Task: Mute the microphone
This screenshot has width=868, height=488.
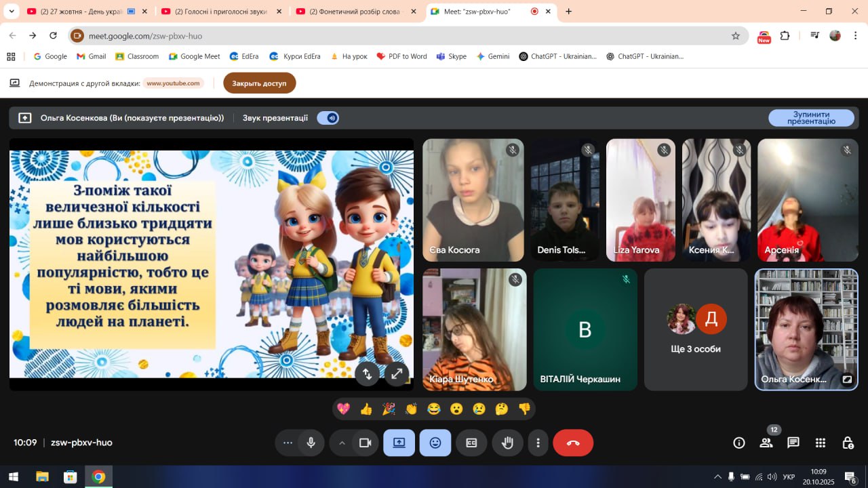Action: coord(311,443)
